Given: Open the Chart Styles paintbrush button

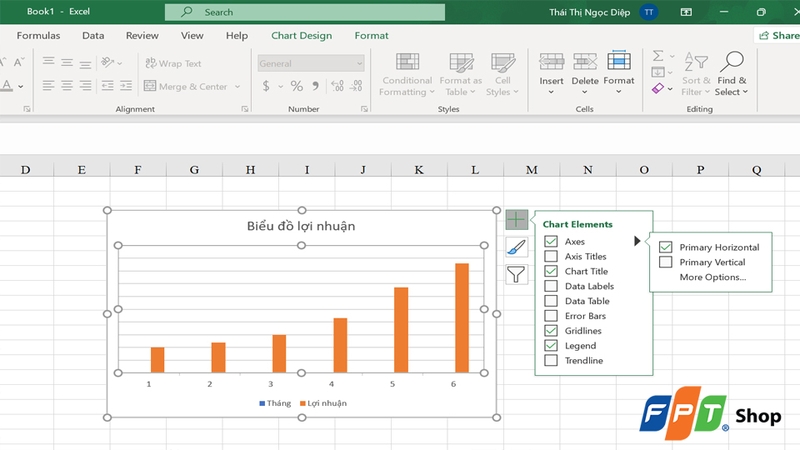Looking at the screenshot, I should coord(516,247).
